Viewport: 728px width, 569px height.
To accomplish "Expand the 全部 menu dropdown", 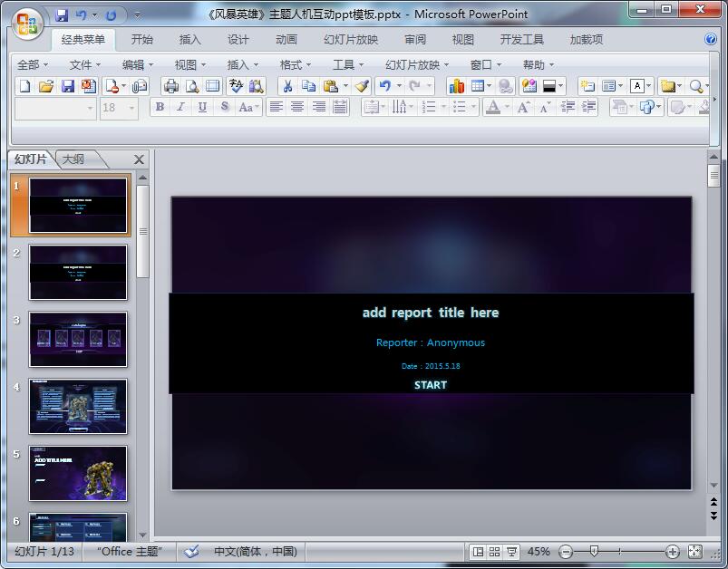I will pos(33,65).
